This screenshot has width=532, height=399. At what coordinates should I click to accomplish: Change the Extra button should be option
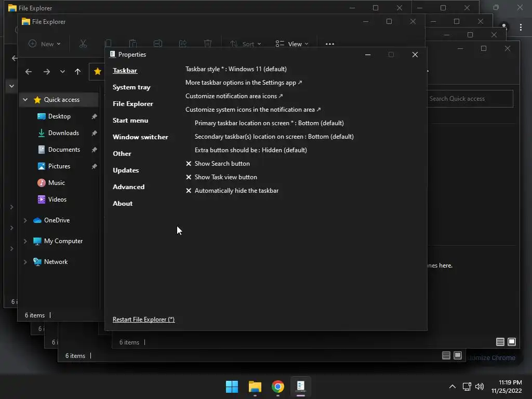251,150
